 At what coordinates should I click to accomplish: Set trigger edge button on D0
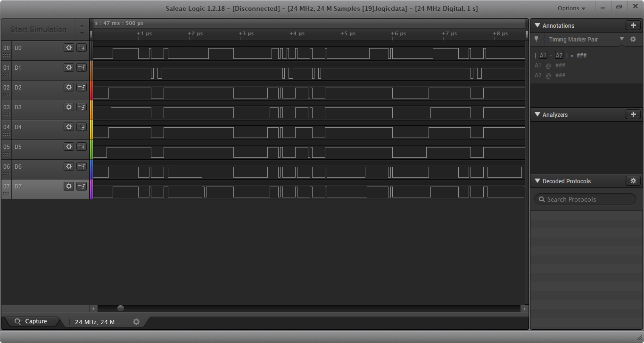[82, 48]
